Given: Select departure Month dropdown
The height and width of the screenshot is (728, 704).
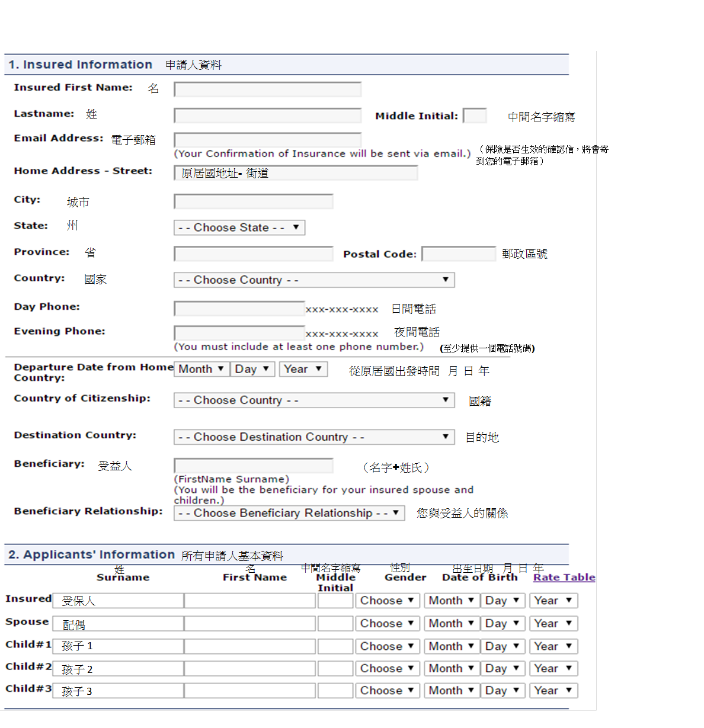Looking at the screenshot, I should tap(201, 369).
